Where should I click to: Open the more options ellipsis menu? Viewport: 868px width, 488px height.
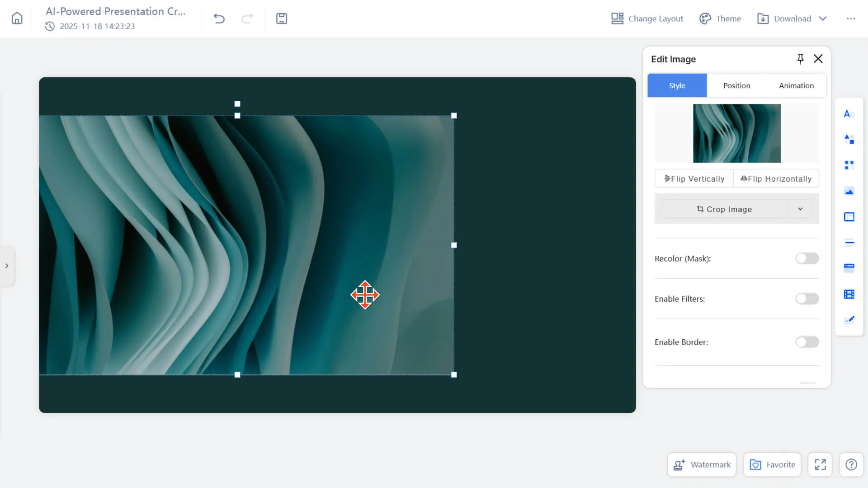[x=851, y=19]
